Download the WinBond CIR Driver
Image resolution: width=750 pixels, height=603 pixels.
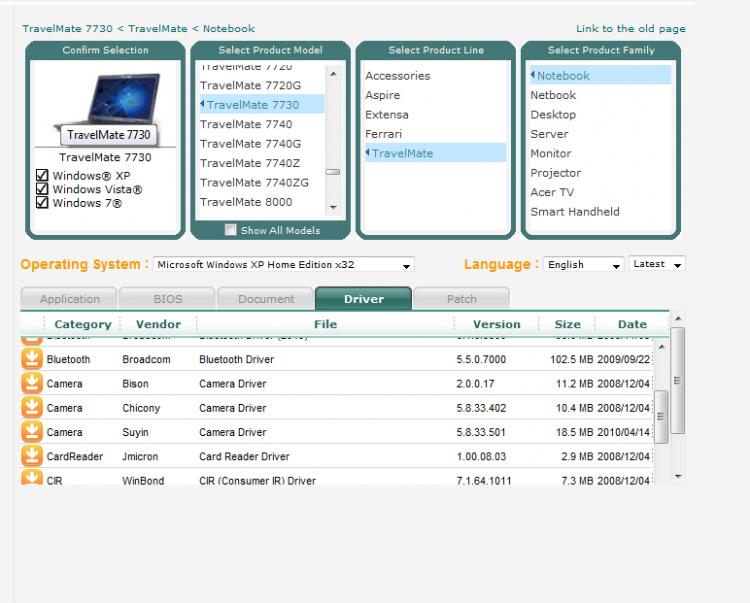coord(32,477)
